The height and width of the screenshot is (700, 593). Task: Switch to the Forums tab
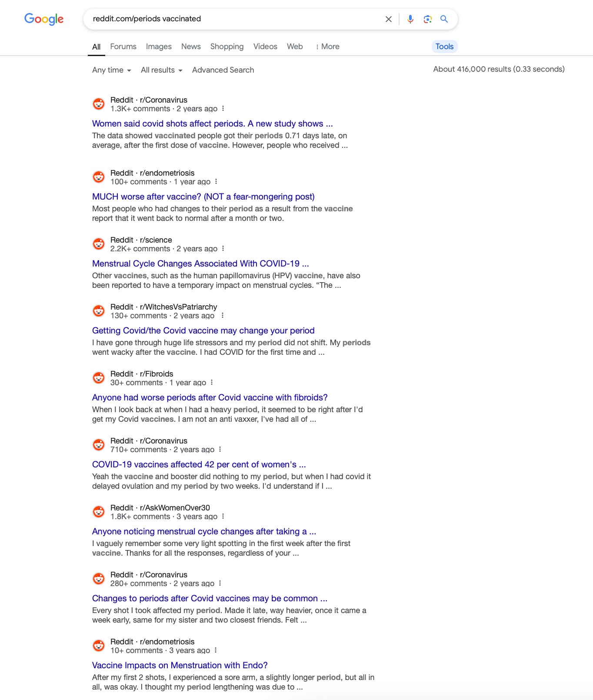[123, 47]
